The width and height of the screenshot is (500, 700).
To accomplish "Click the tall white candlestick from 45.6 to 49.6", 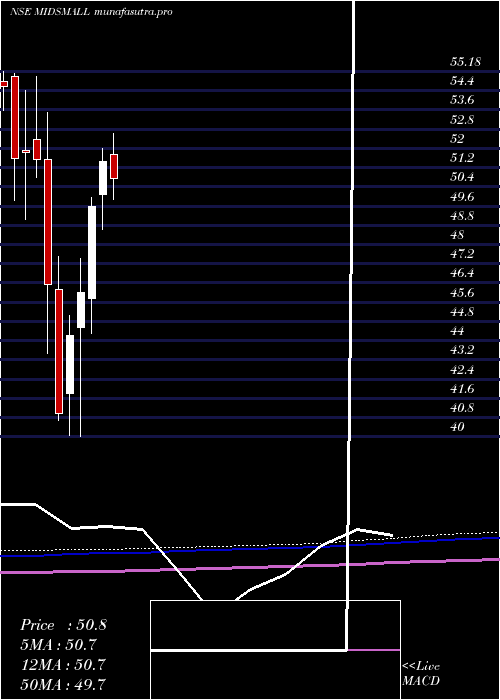I will point(92,252).
